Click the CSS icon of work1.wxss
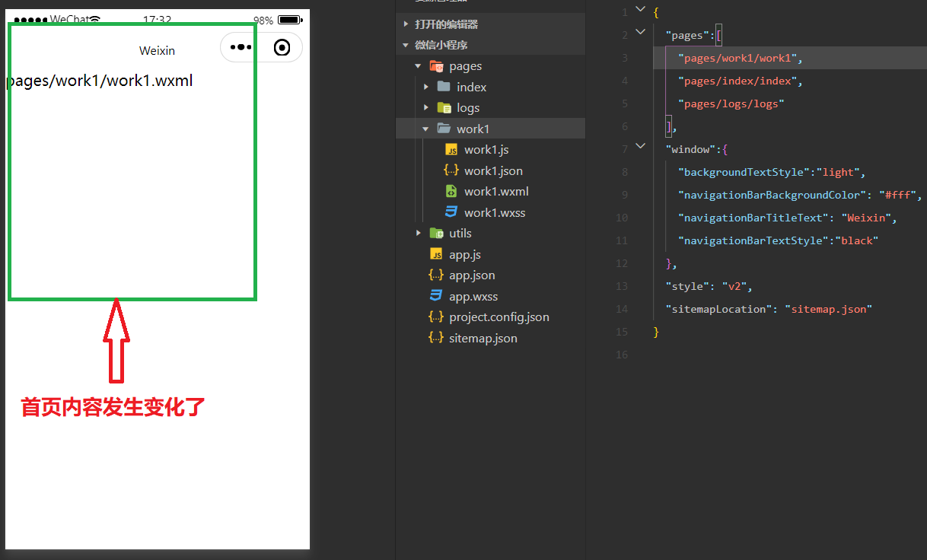 click(451, 212)
